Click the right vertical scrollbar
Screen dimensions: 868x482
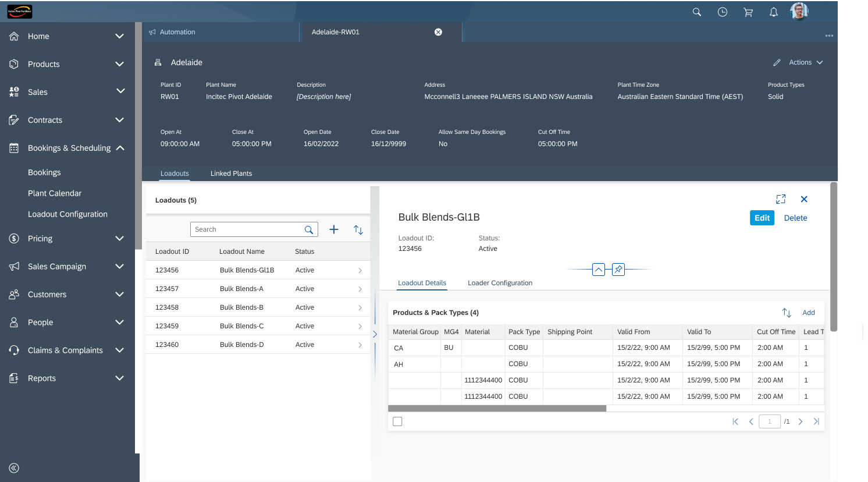[834, 257]
